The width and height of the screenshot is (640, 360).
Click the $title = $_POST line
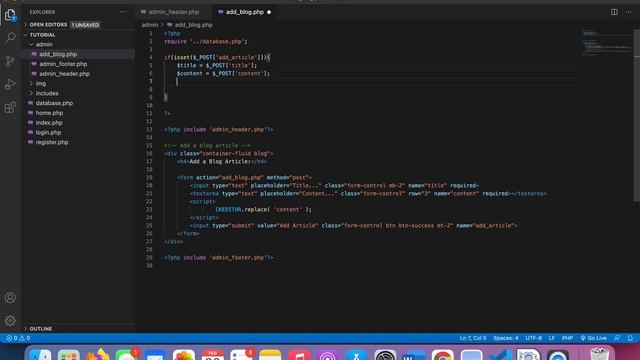217,65
